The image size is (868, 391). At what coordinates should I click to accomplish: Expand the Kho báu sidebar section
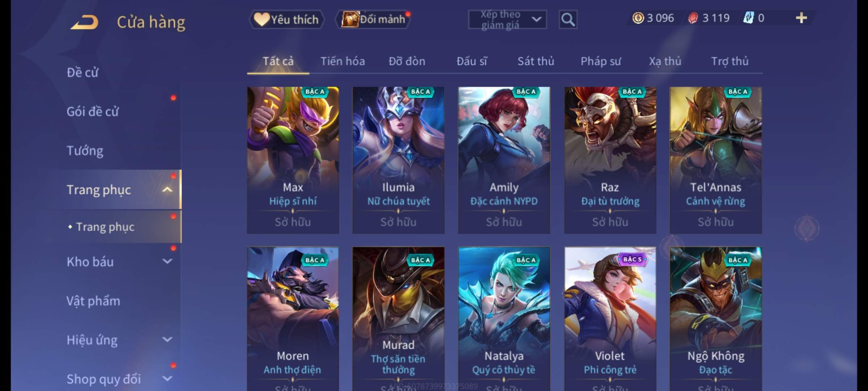[167, 261]
